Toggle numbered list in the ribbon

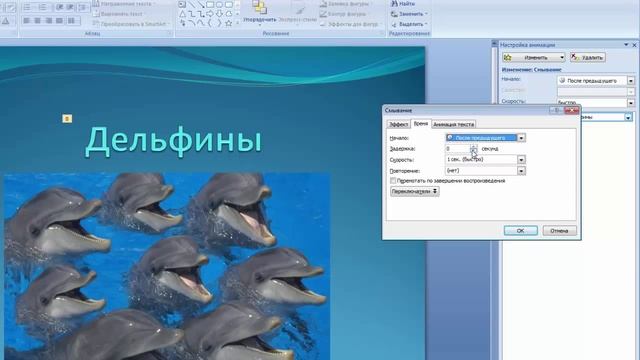point(42,7)
